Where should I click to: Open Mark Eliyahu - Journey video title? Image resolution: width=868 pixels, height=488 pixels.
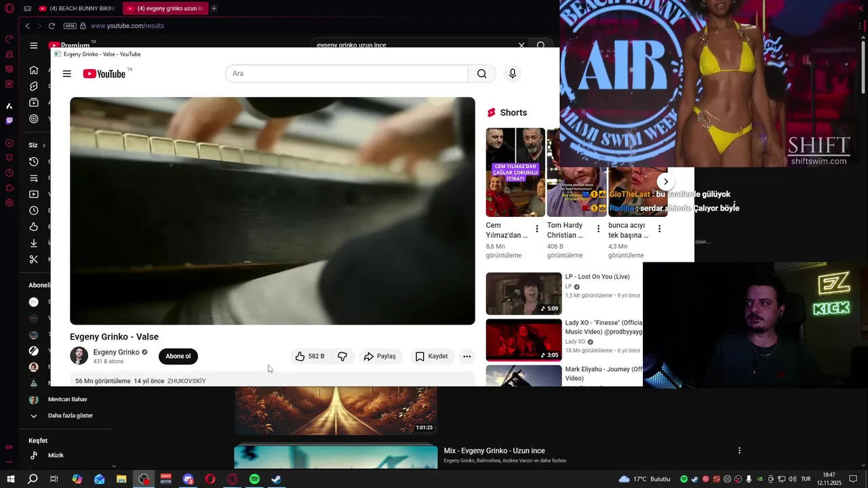[x=604, y=373]
